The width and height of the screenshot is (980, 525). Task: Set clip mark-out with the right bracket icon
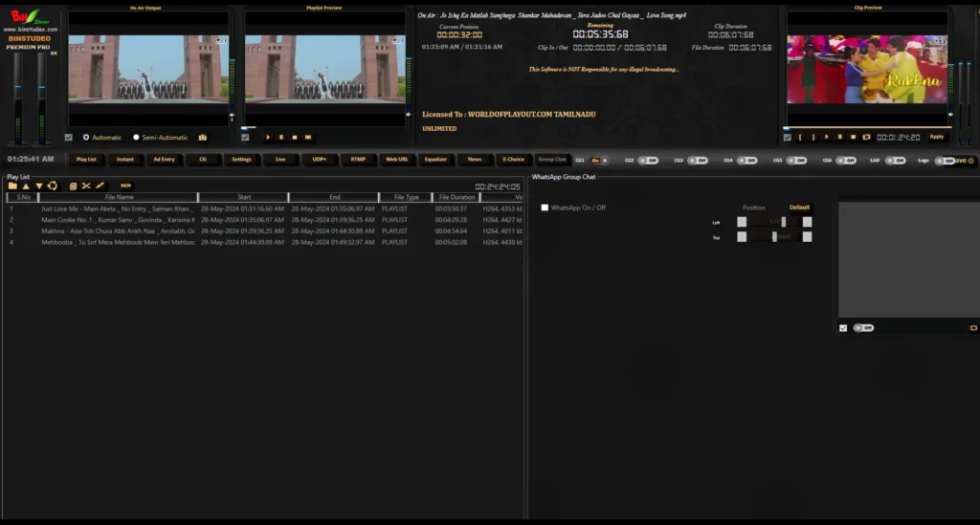point(813,138)
